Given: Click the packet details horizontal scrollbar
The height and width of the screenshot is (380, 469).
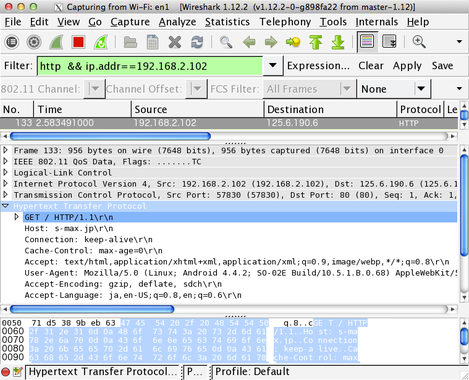Looking at the screenshot, I should [92, 309].
